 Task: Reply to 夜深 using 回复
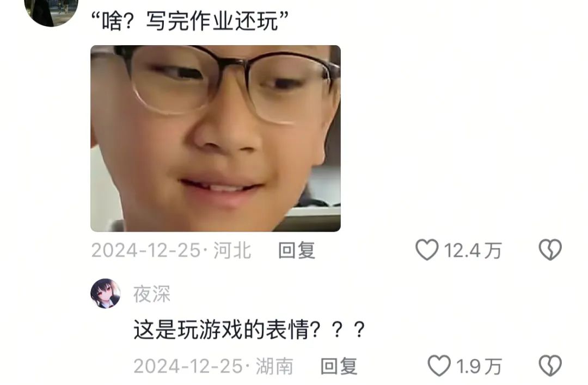[x=339, y=367]
